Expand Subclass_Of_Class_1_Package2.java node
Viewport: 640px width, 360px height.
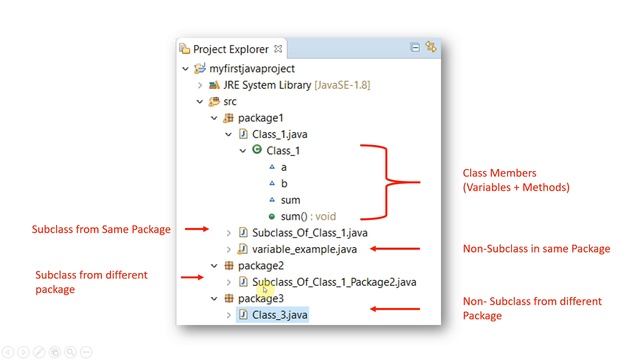[x=229, y=282]
